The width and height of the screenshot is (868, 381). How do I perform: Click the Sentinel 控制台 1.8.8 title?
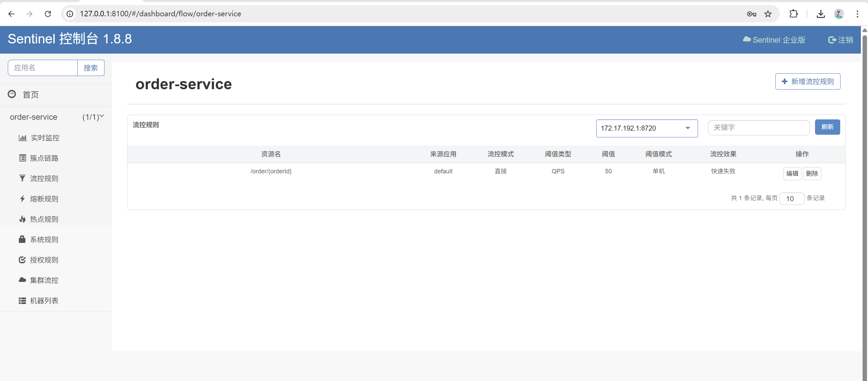click(70, 39)
